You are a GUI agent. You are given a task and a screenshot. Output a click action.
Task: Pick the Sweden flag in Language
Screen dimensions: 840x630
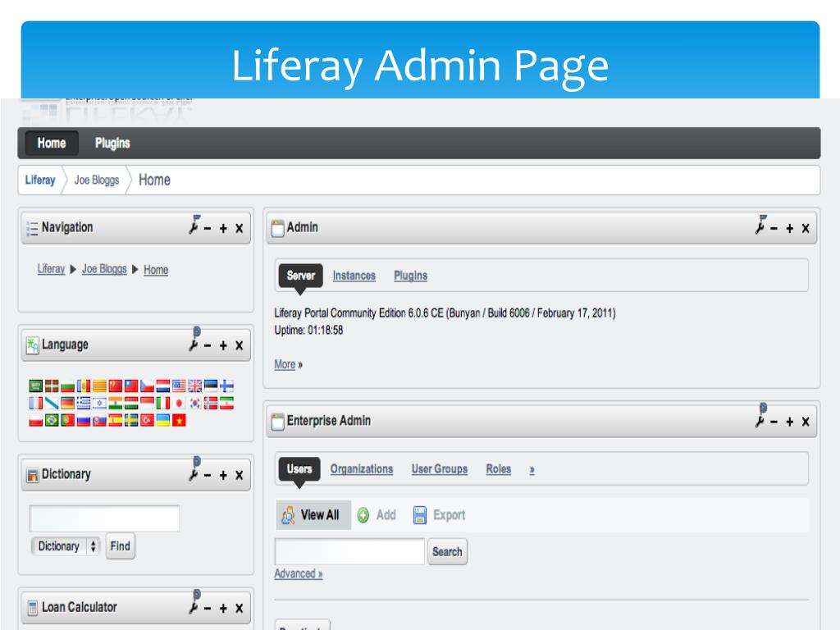tap(131, 420)
